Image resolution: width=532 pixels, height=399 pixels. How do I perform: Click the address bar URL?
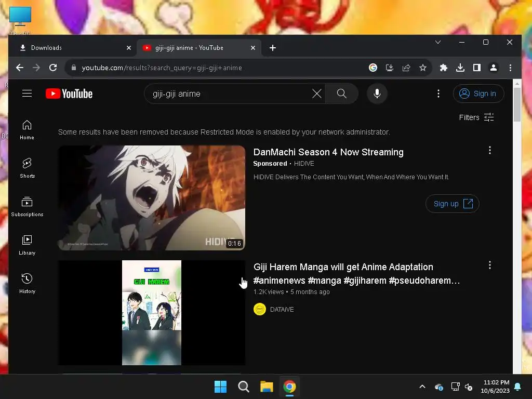(x=162, y=68)
